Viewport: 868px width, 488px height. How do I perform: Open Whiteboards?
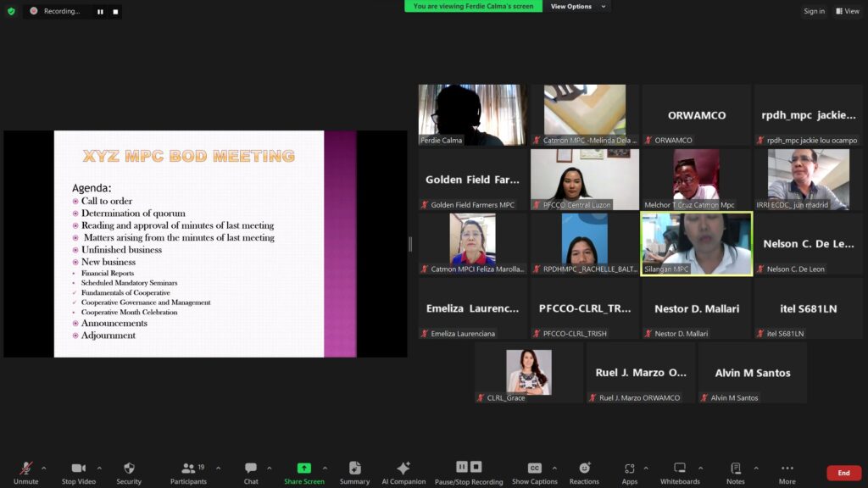pos(680,473)
